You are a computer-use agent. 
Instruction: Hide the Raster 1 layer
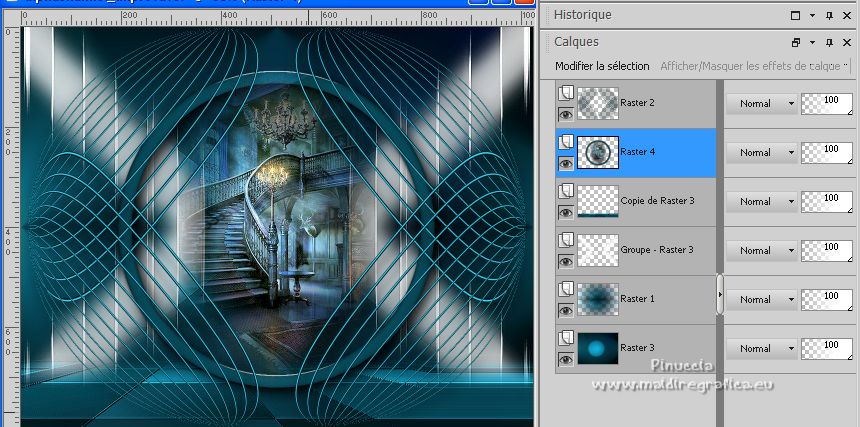pos(566,310)
